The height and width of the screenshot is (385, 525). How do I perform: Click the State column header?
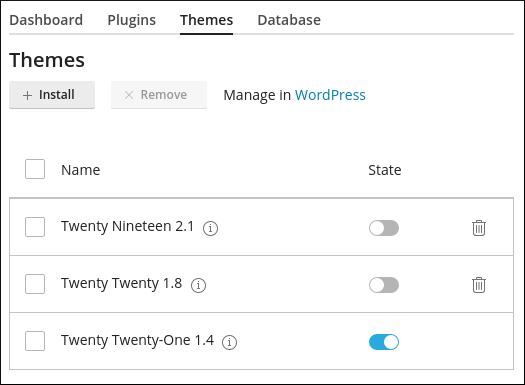[x=385, y=170]
